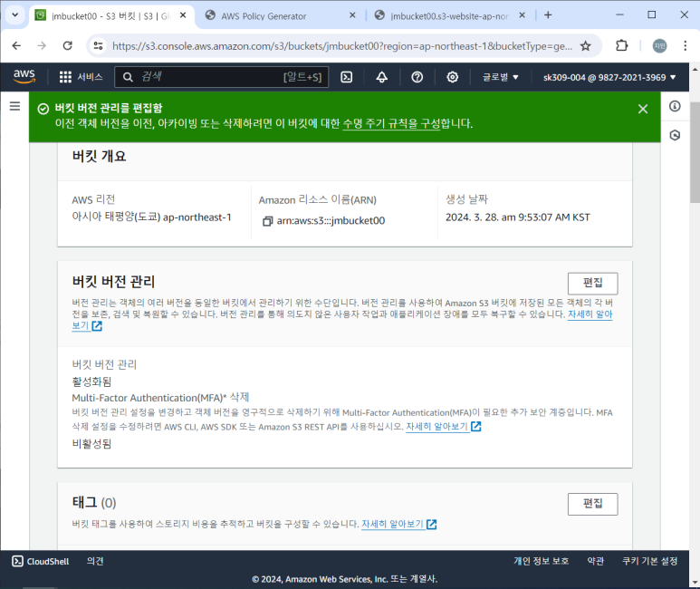The height and width of the screenshot is (589, 700).
Task: Open account menu sk309-004 dropdown
Action: coord(609,77)
